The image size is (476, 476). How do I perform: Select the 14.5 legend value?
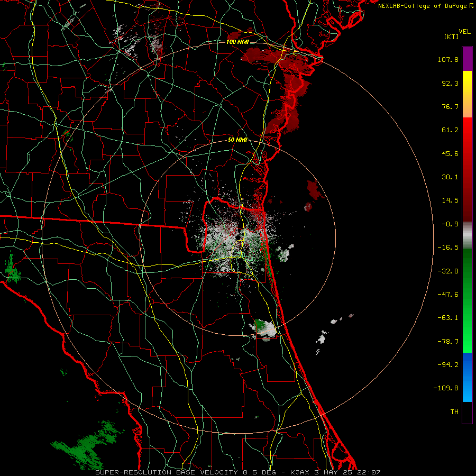click(x=450, y=200)
